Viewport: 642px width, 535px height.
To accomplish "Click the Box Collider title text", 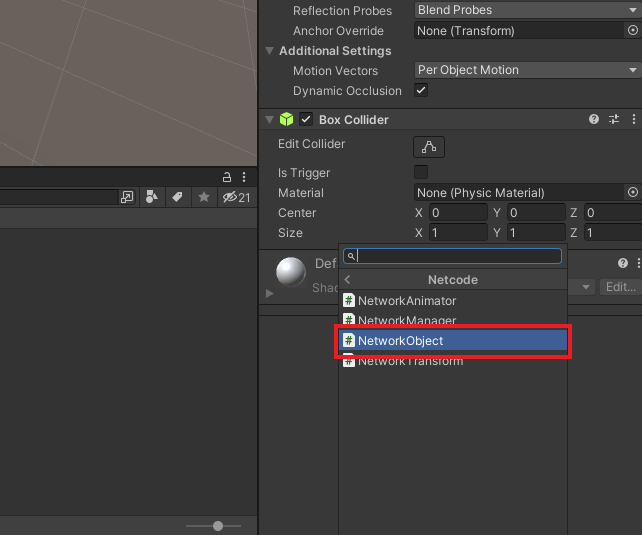I will pyautogui.click(x=354, y=120).
